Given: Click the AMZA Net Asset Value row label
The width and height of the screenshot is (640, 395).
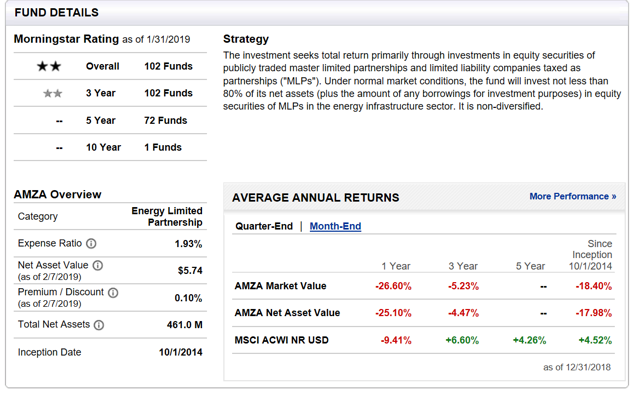Looking at the screenshot, I should point(287,313).
